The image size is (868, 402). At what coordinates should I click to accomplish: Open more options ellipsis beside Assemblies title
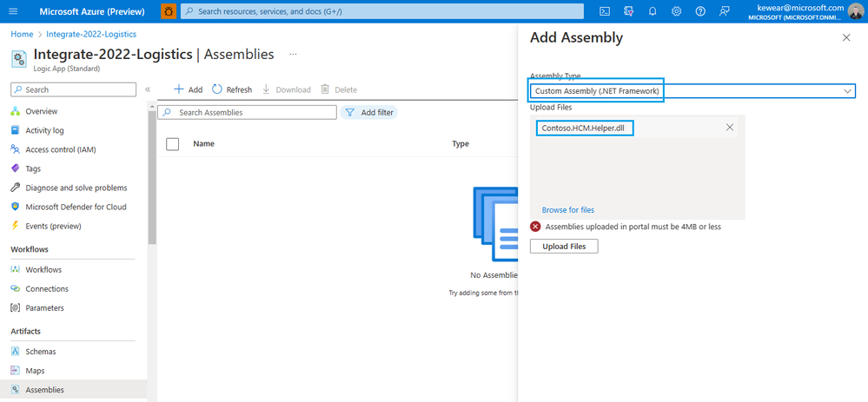(293, 54)
